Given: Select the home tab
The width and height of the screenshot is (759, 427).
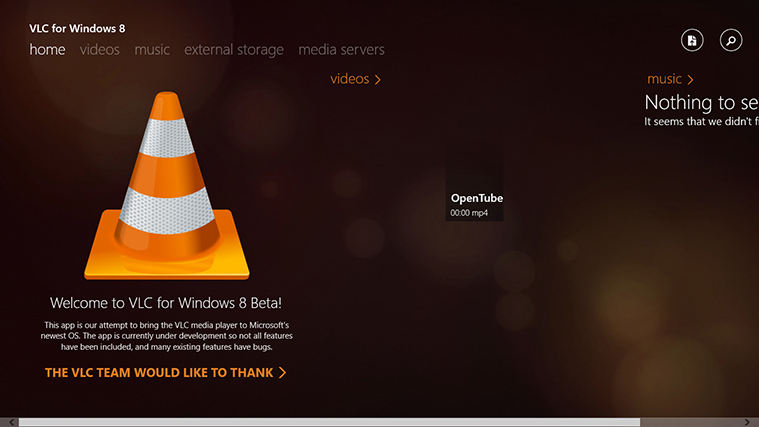Looking at the screenshot, I should (47, 49).
